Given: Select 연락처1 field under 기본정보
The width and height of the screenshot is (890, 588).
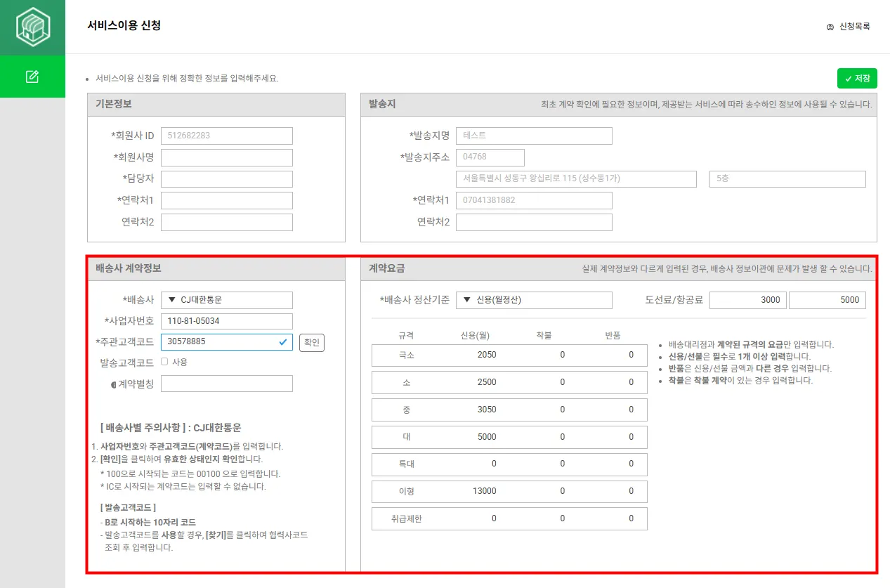Looking at the screenshot, I should click(227, 201).
